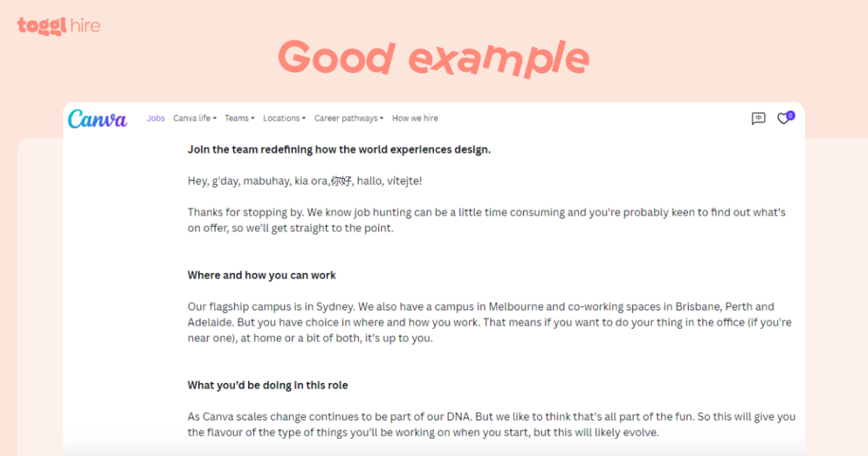868x456 pixels.
Task: Click the chevron beside Locations
Action: click(304, 118)
